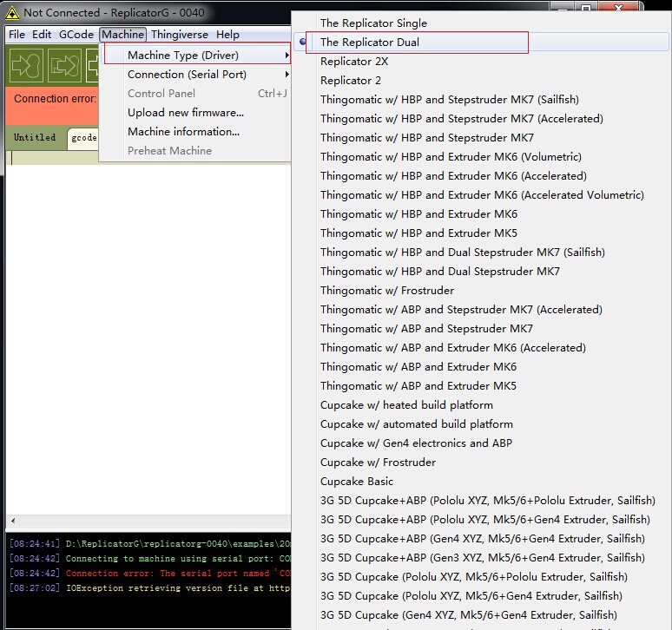Select Replicator 2X driver
The width and height of the screenshot is (672, 630).
tap(481, 62)
